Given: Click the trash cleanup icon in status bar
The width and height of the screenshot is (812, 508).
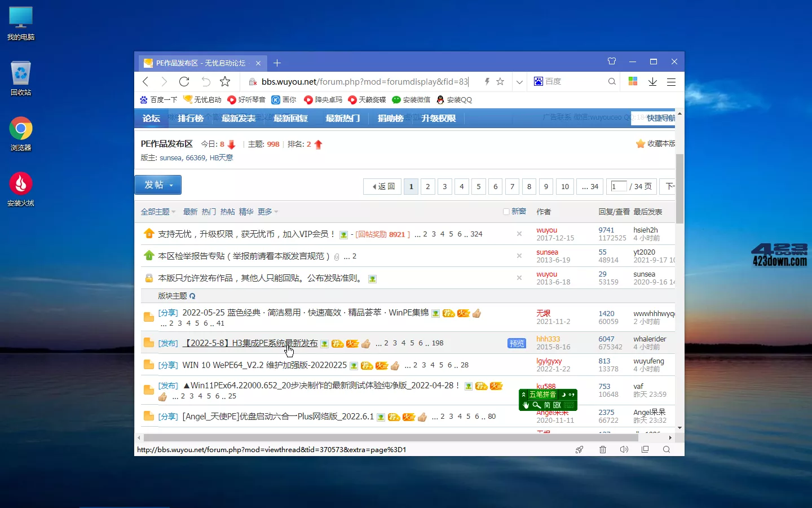Looking at the screenshot, I should (x=602, y=449).
